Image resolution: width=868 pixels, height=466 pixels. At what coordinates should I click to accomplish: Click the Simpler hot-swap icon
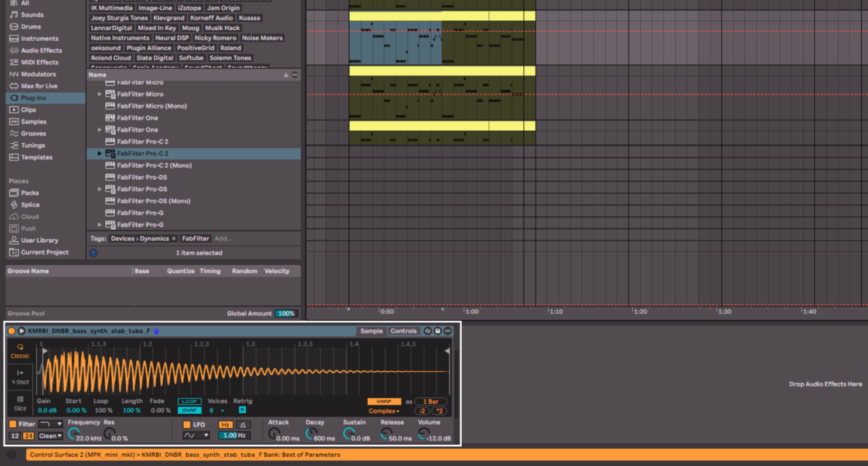[428, 331]
